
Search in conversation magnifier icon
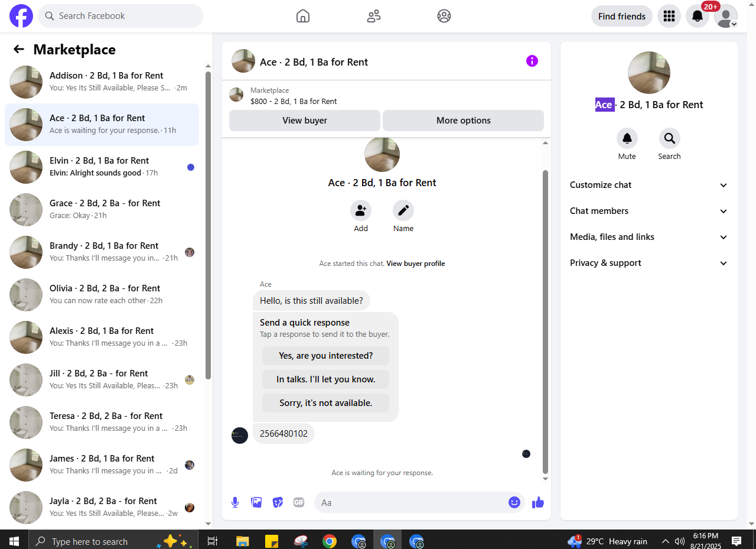click(x=670, y=138)
